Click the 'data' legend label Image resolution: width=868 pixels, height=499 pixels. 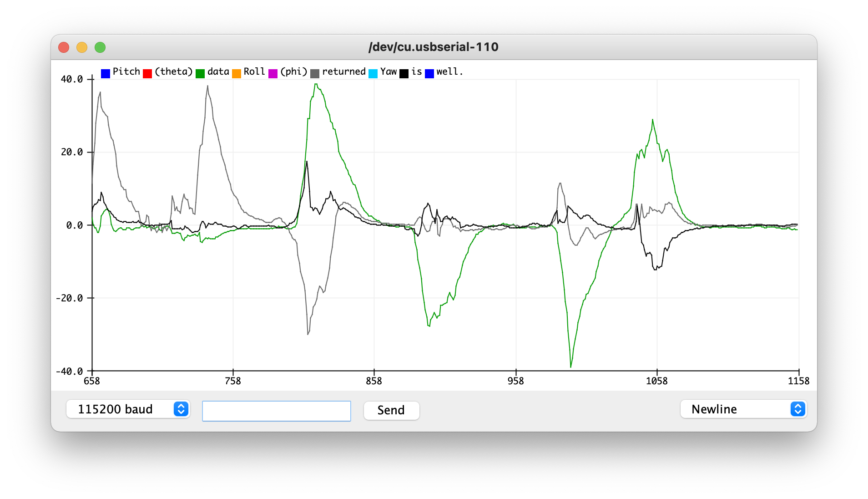click(x=218, y=71)
